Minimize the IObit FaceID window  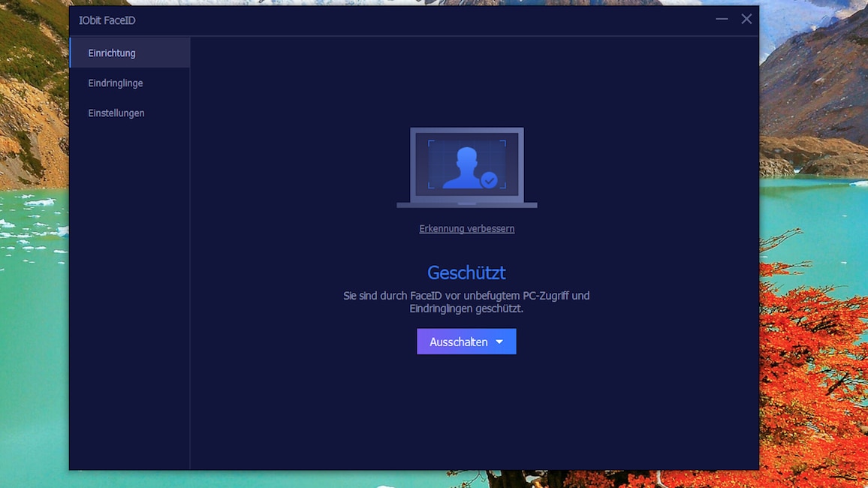click(722, 20)
